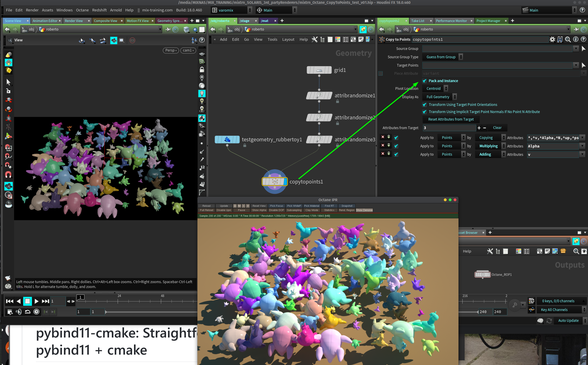Toggle Show Denoise in Octane IPR
This screenshot has height=365, width=588.
(x=364, y=210)
